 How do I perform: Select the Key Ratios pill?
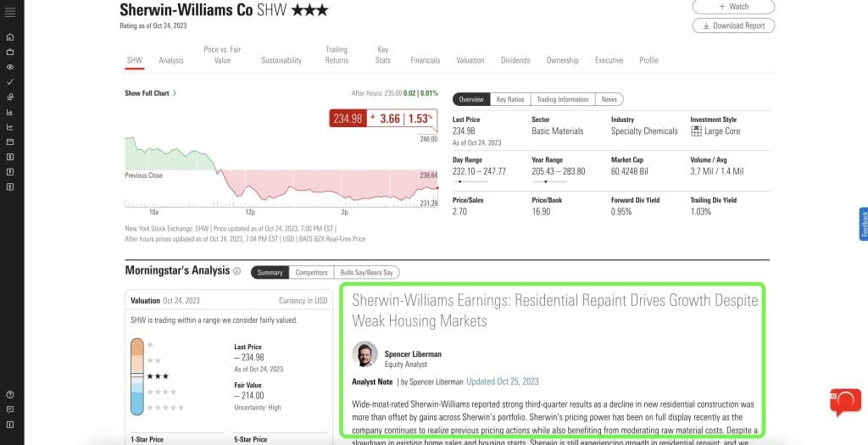pyautogui.click(x=509, y=99)
